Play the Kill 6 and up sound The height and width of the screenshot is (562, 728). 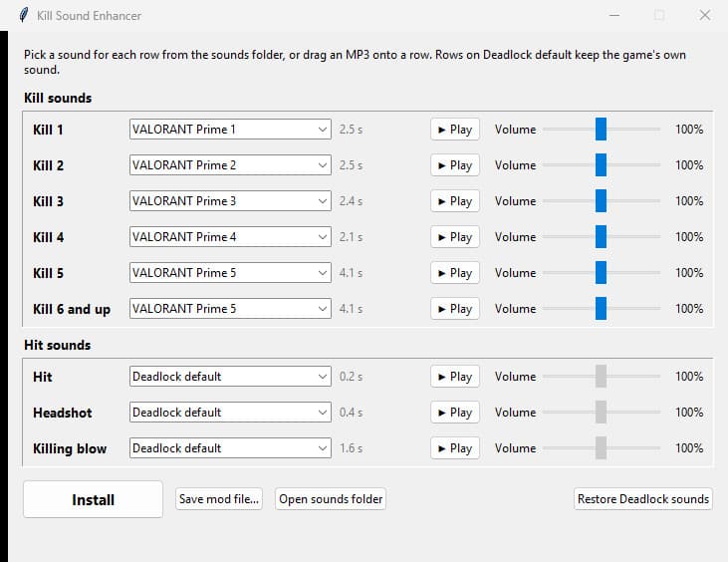[455, 309]
